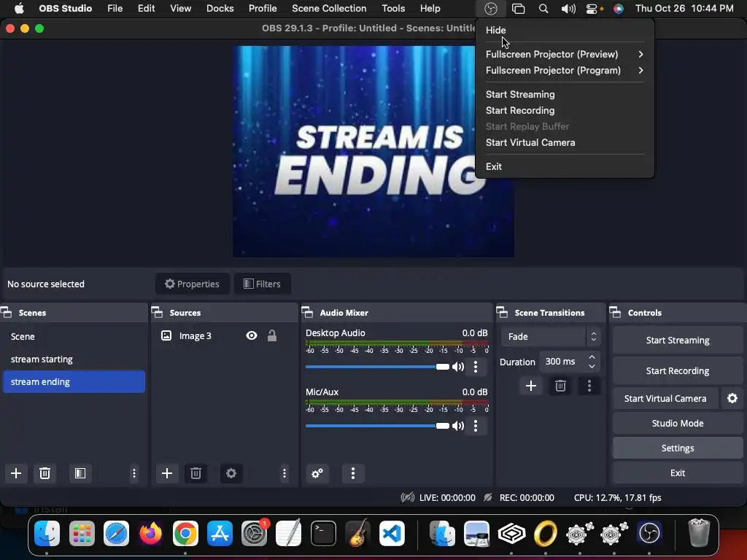This screenshot has height=560, width=747.
Task: Select Hide in tray menu
Action: pos(565,30)
